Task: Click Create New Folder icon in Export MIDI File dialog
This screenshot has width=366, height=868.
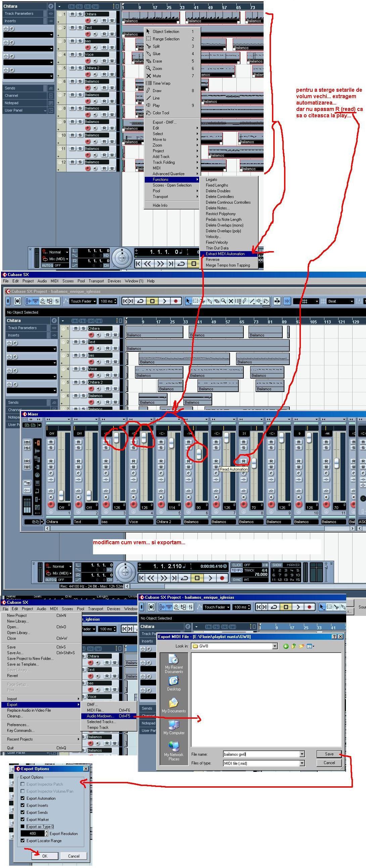Action: (301, 646)
